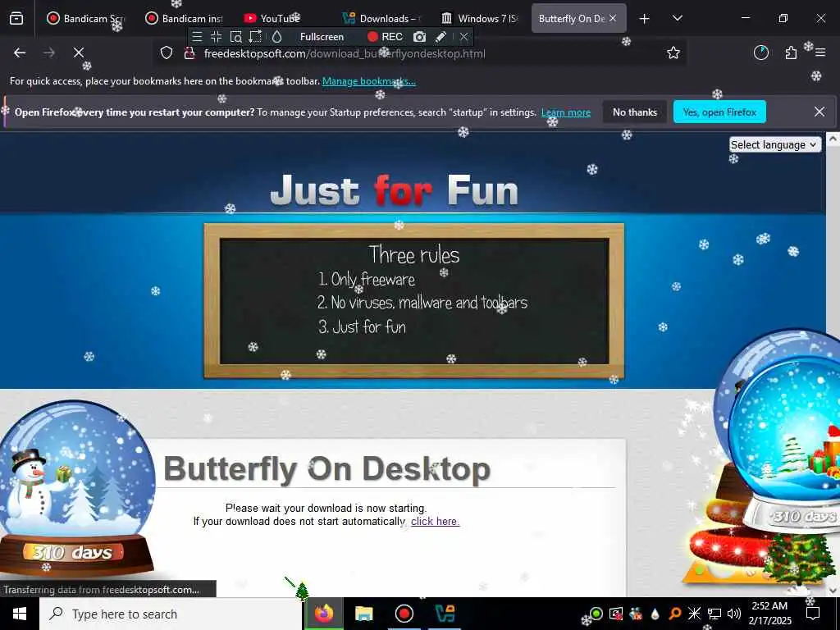Open the Bandicam toolbar hamburger menu
This screenshot has height=630, width=840.
point(197,36)
